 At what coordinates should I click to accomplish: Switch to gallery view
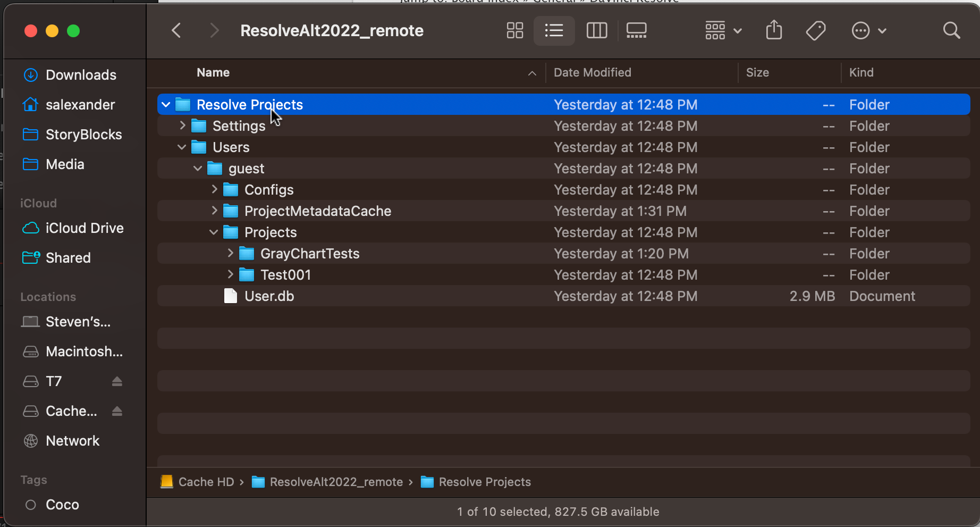coord(636,30)
